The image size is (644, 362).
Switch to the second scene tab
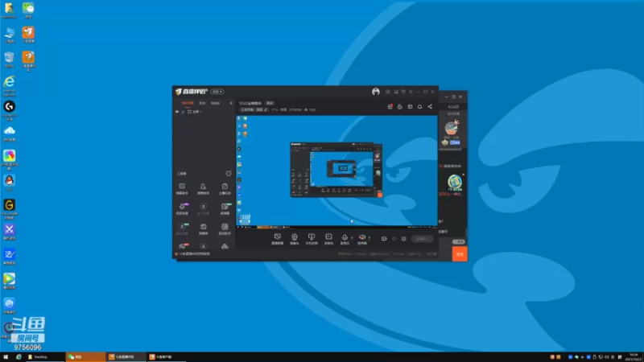tap(202, 103)
